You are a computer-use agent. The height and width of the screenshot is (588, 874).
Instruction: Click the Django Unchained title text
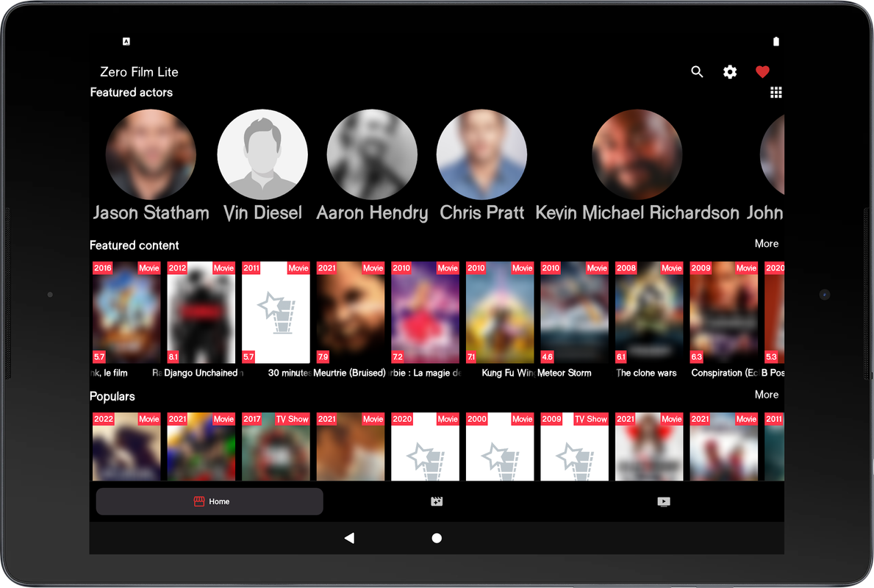point(201,373)
